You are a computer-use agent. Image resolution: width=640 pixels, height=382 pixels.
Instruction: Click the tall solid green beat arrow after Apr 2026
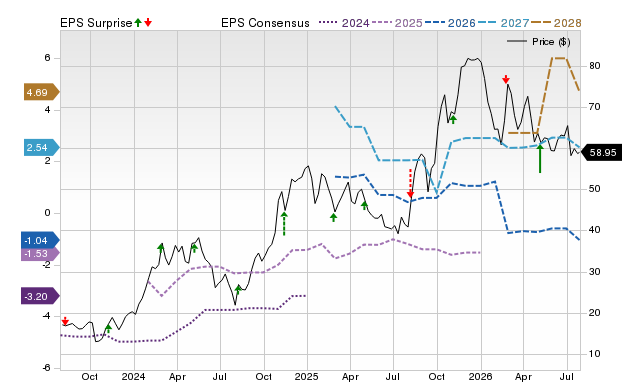(x=540, y=159)
